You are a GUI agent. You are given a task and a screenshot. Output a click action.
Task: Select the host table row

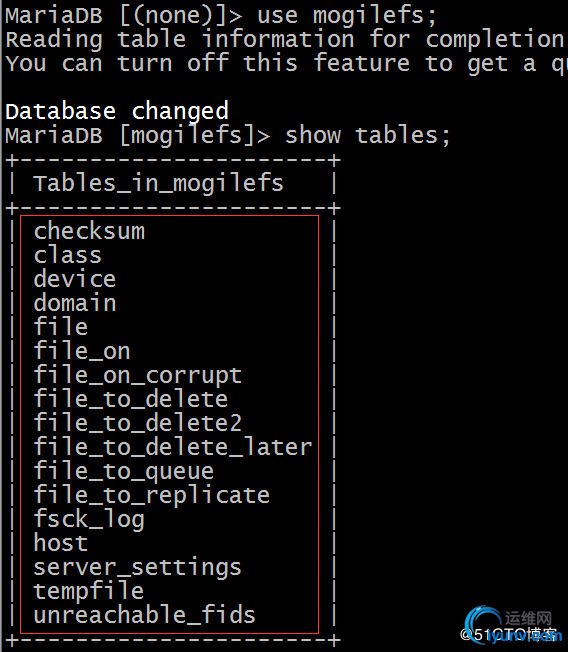pyautogui.click(x=61, y=543)
